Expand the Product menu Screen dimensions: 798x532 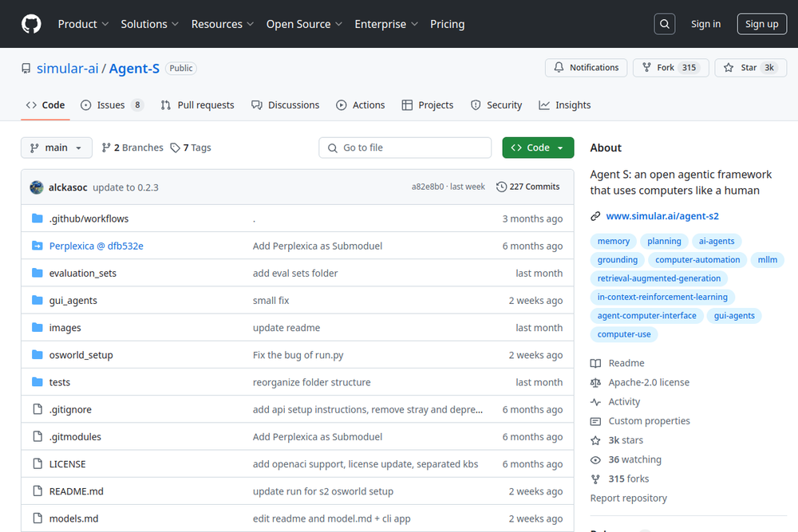coord(83,24)
